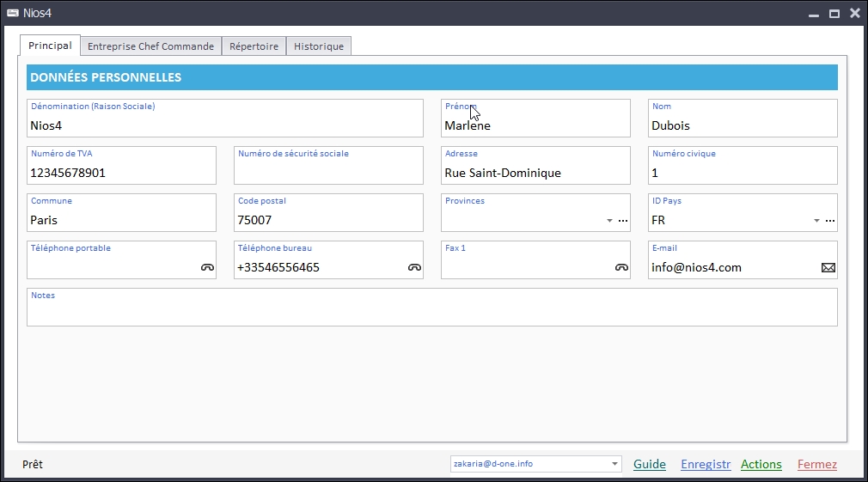
Task: Expand the ID Pays dropdown arrow
Action: pyautogui.click(x=816, y=221)
